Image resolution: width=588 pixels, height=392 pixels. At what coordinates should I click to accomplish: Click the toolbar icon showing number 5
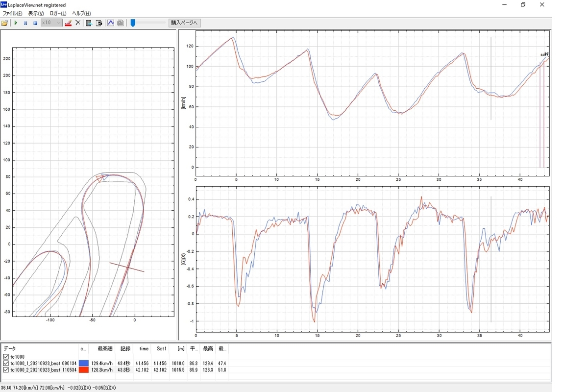(99, 23)
